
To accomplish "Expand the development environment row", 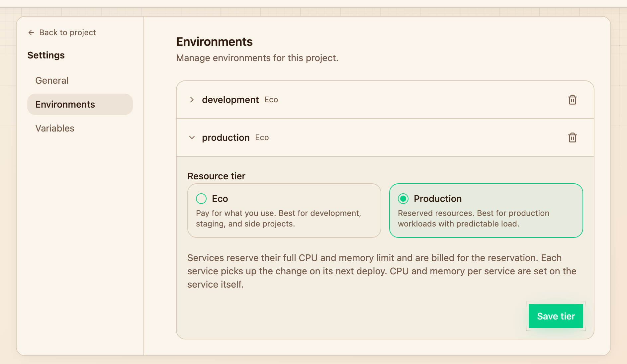I will click(192, 100).
